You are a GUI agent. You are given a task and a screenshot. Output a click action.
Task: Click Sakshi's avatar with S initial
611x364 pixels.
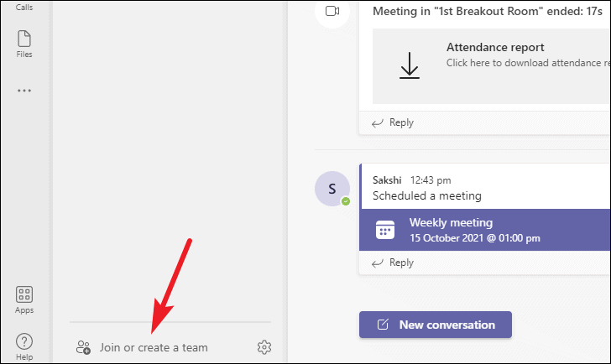pyautogui.click(x=332, y=189)
